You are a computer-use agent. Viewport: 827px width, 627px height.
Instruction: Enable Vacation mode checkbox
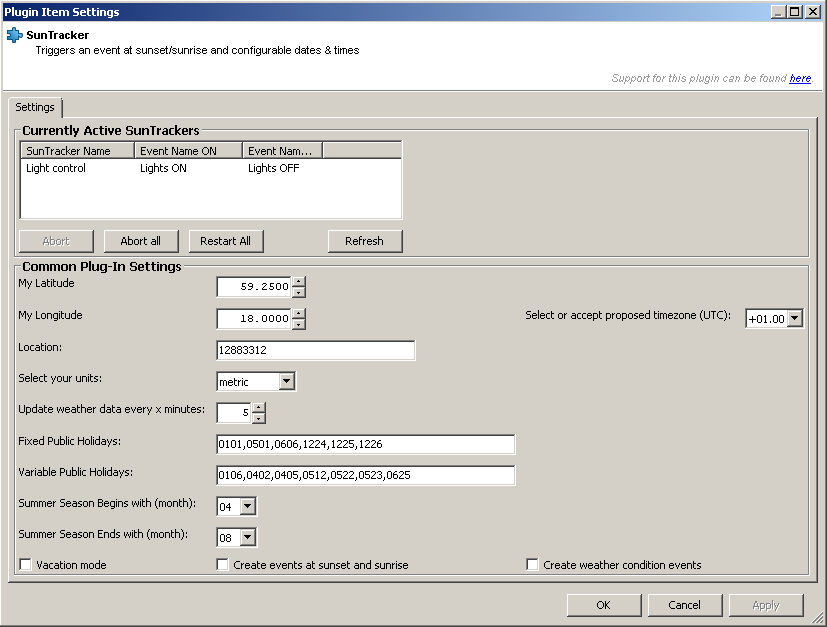[25, 565]
